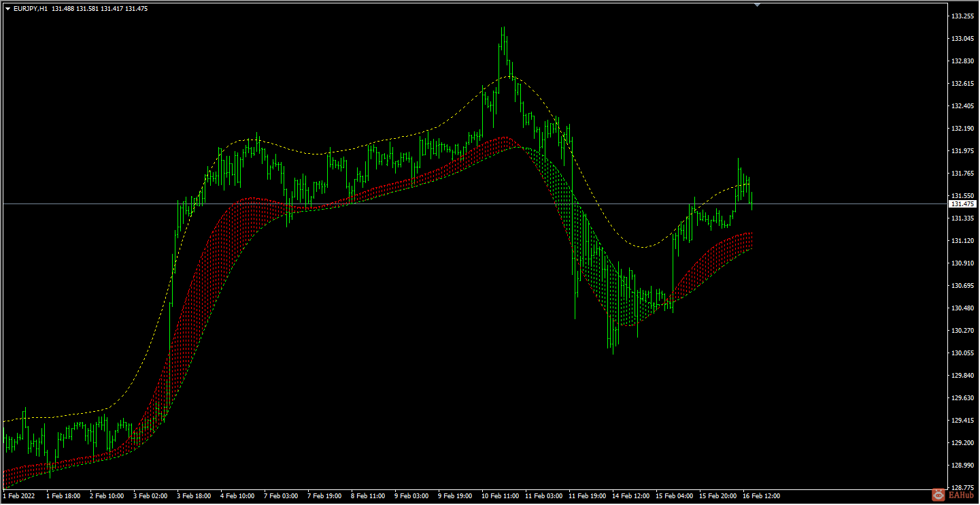
Task: Click the "16 Feb 12:00" time axis label
Action: [761, 496]
